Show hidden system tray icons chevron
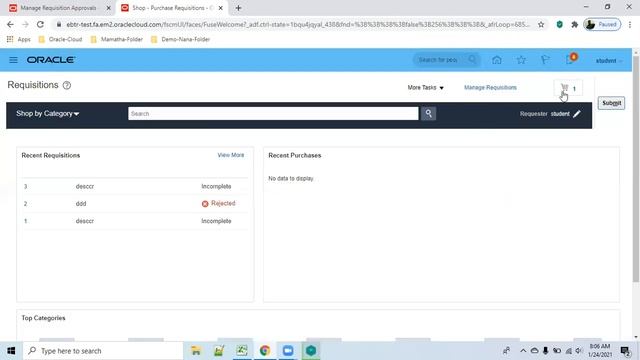The width and height of the screenshot is (640, 360). pyautogui.click(x=523, y=351)
